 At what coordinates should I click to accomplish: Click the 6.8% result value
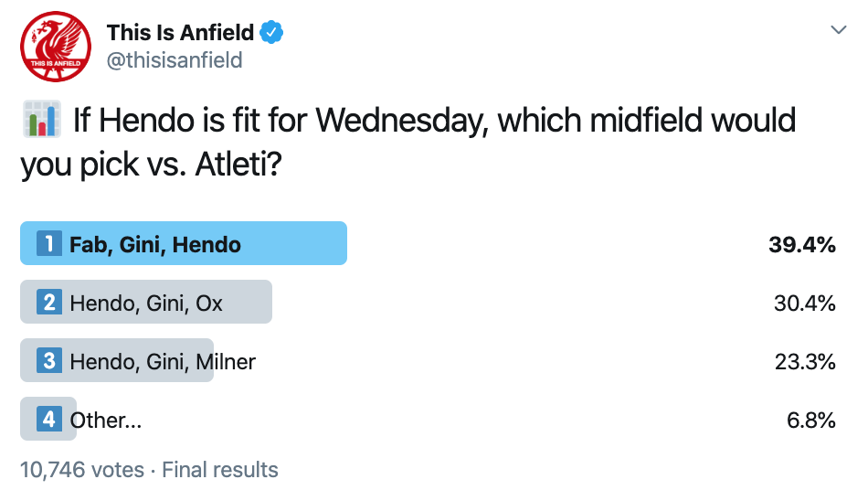[x=811, y=421]
